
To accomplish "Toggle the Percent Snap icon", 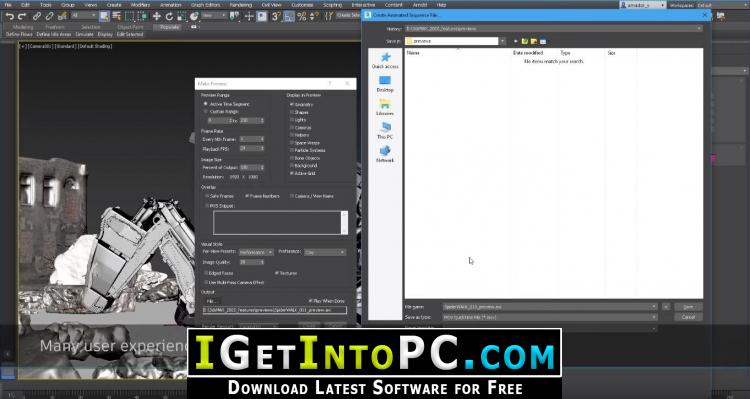I will (x=301, y=16).
